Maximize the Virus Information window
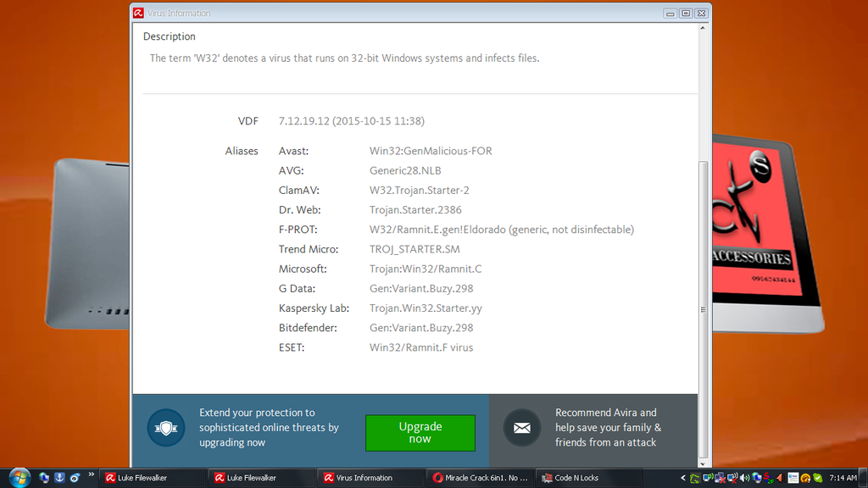The height and width of the screenshot is (488, 868). point(686,13)
